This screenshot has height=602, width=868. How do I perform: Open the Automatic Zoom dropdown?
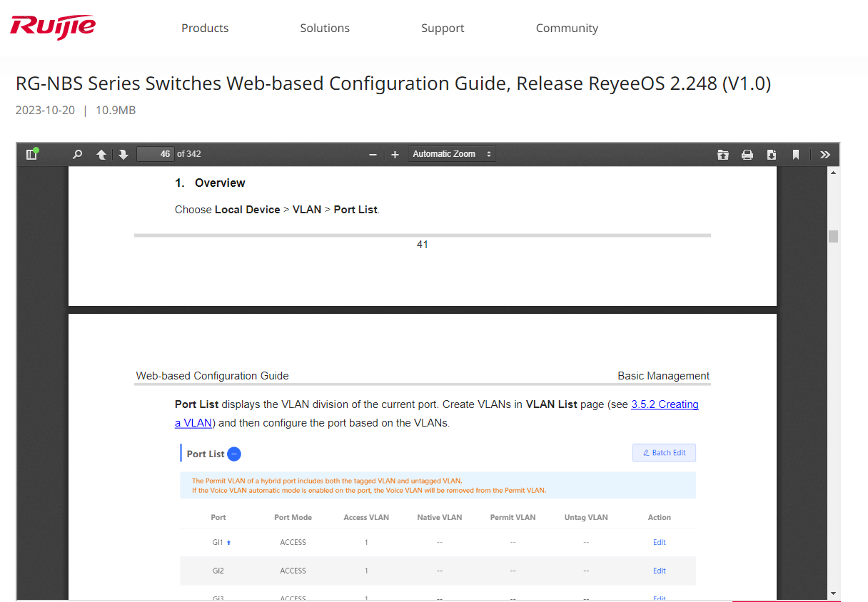[x=452, y=154]
